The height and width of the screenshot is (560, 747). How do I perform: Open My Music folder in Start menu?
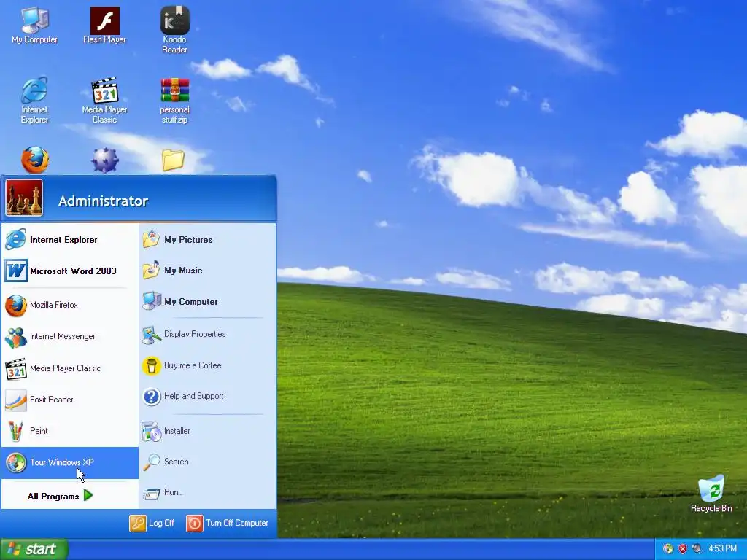[206, 271]
